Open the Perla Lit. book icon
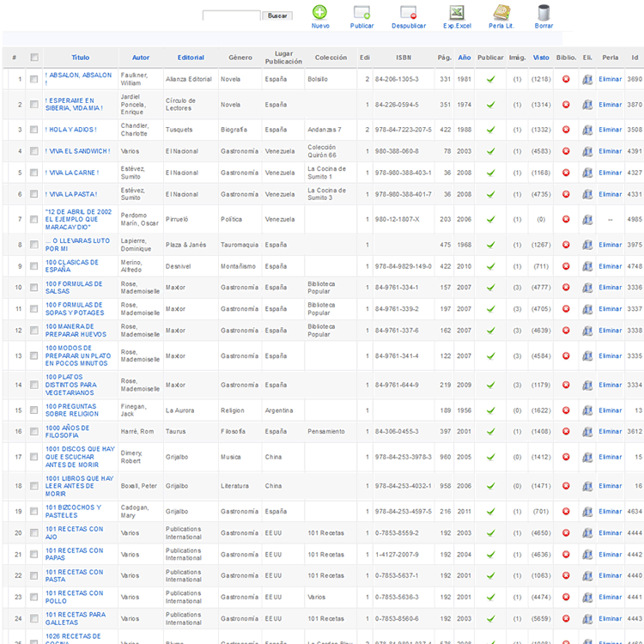Screen dimensions: 644x644 pyautogui.click(x=501, y=13)
